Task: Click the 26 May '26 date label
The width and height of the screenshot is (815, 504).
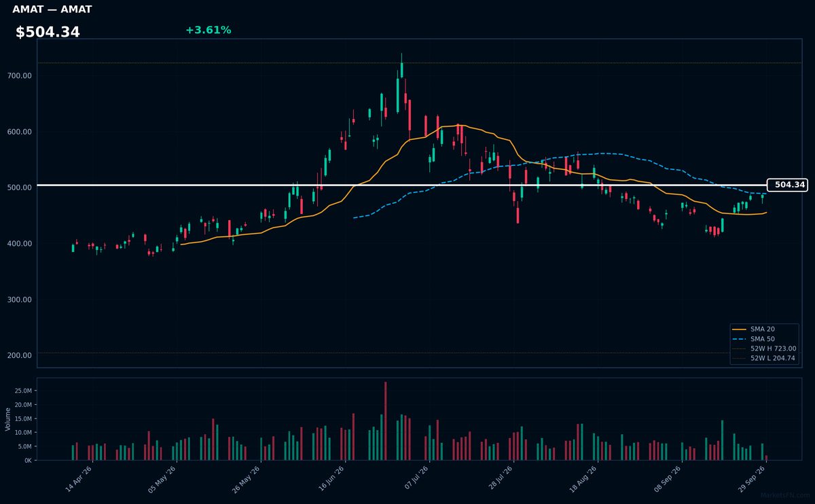Action: (247, 480)
